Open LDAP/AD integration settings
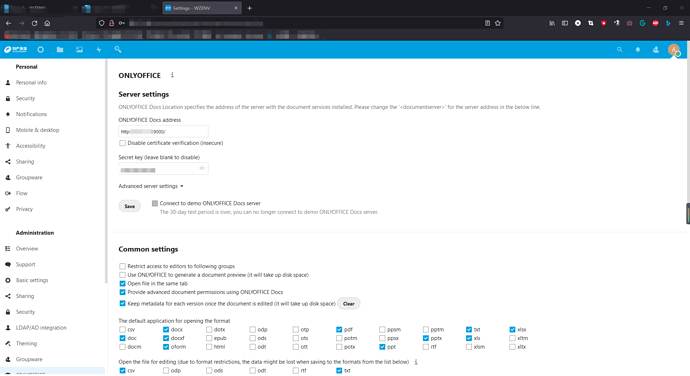 (x=41, y=328)
